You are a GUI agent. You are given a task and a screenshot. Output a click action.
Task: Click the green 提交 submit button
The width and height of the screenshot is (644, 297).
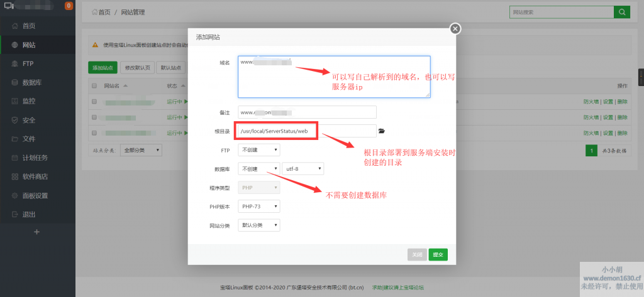pos(438,254)
